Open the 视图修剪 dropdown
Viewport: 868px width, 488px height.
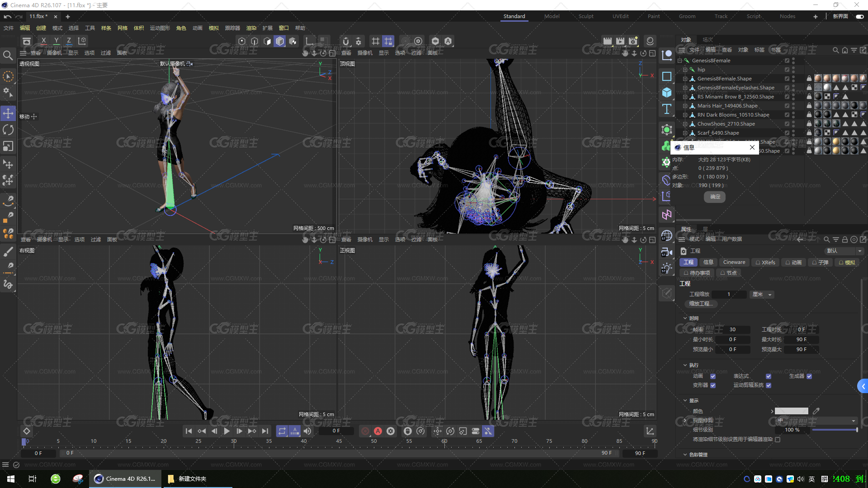coord(816,420)
